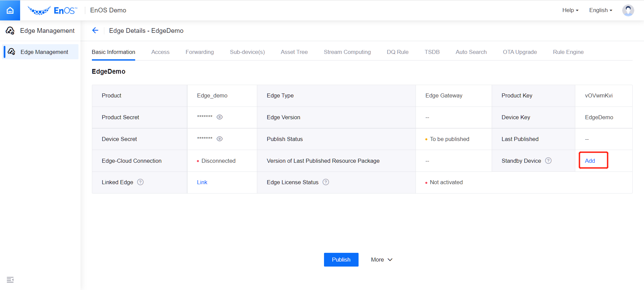Reveal the Product Secret with eye icon

click(x=220, y=117)
